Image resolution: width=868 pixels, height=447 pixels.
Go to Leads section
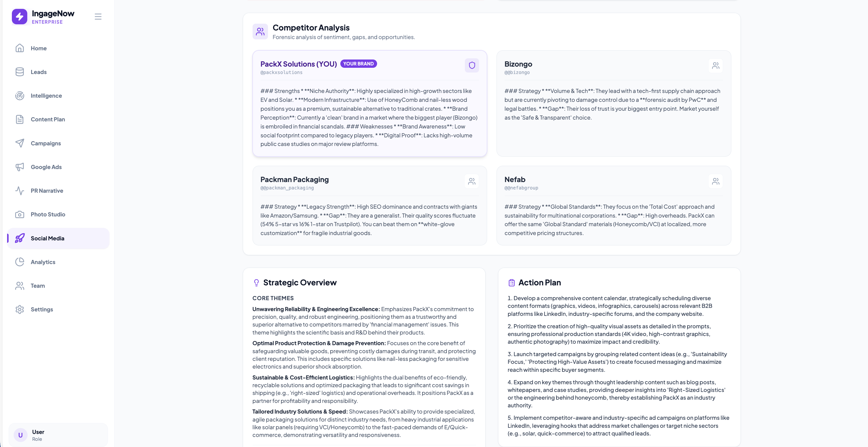pyautogui.click(x=39, y=72)
